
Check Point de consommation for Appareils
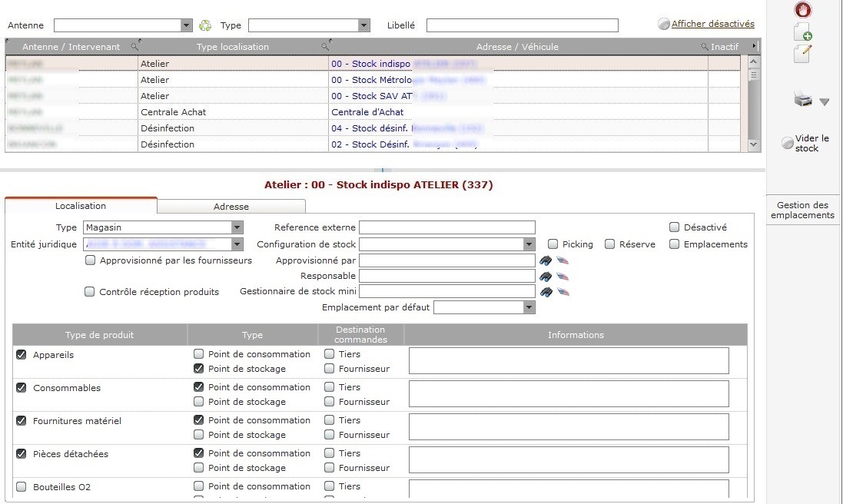(x=199, y=354)
